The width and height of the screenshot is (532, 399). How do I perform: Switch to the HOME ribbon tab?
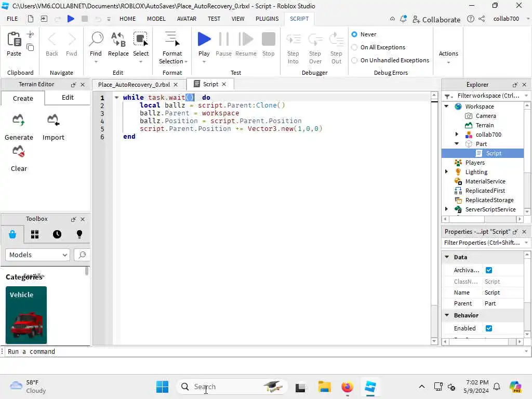pyautogui.click(x=128, y=19)
